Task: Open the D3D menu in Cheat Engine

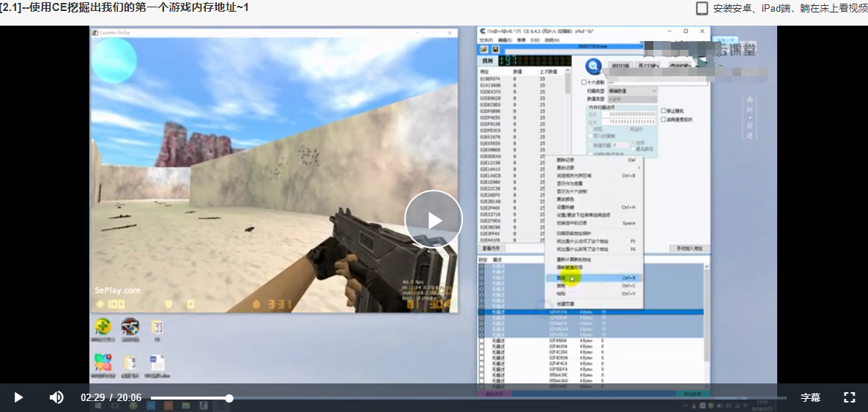Action: click(535, 40)
